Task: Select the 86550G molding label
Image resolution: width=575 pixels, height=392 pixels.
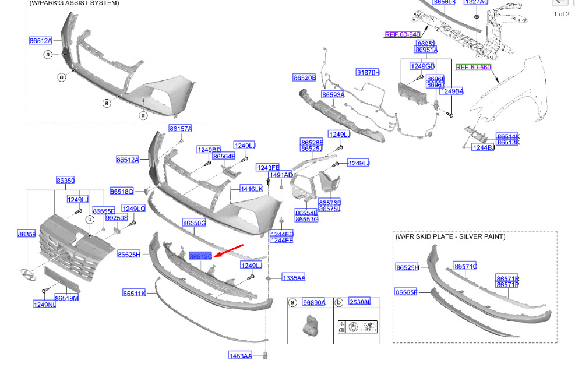Action: click(194, 223)
